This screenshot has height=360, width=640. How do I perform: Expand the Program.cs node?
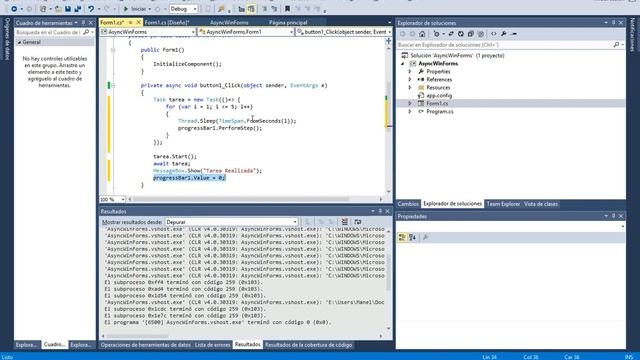point(410,111)
